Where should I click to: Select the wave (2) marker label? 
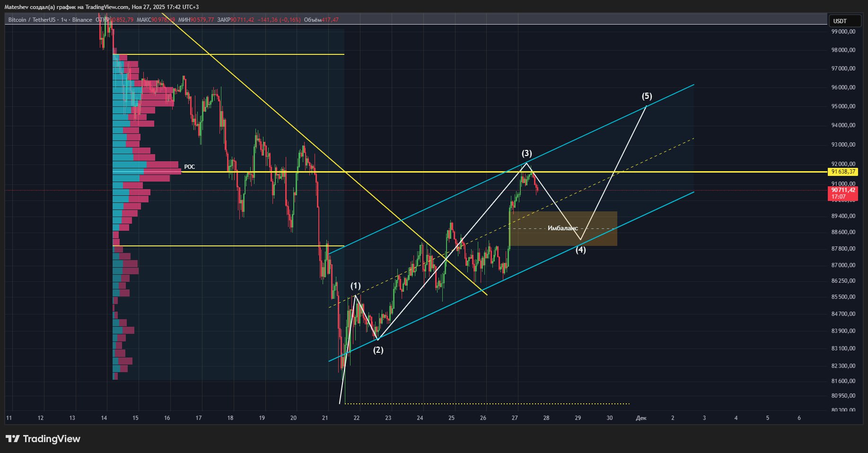point(378,350)
